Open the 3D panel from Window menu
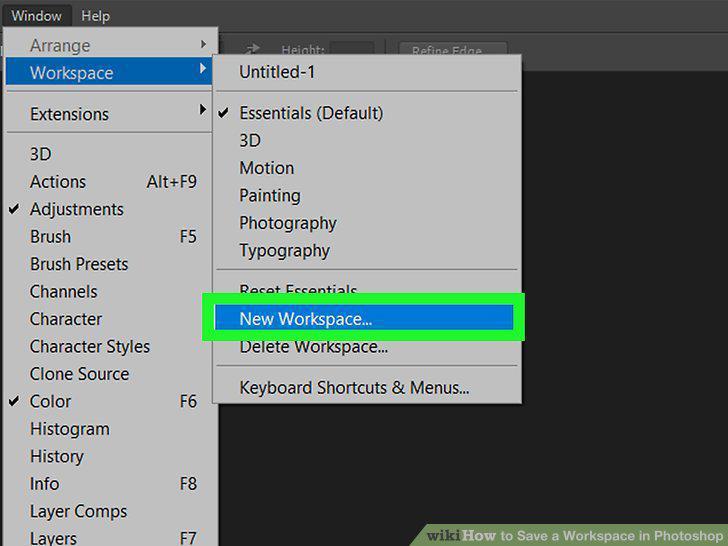 click(109, 154)
